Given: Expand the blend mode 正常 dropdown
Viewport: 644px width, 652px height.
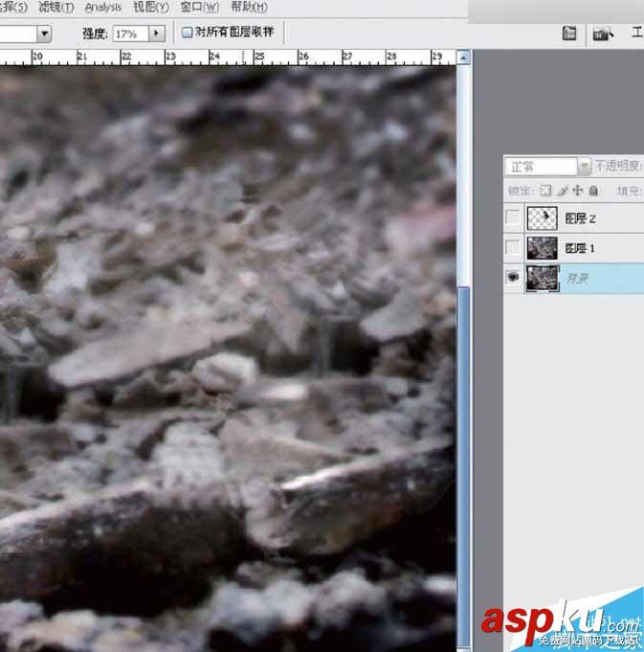Looking at the screenshot, I should point(585,167).
